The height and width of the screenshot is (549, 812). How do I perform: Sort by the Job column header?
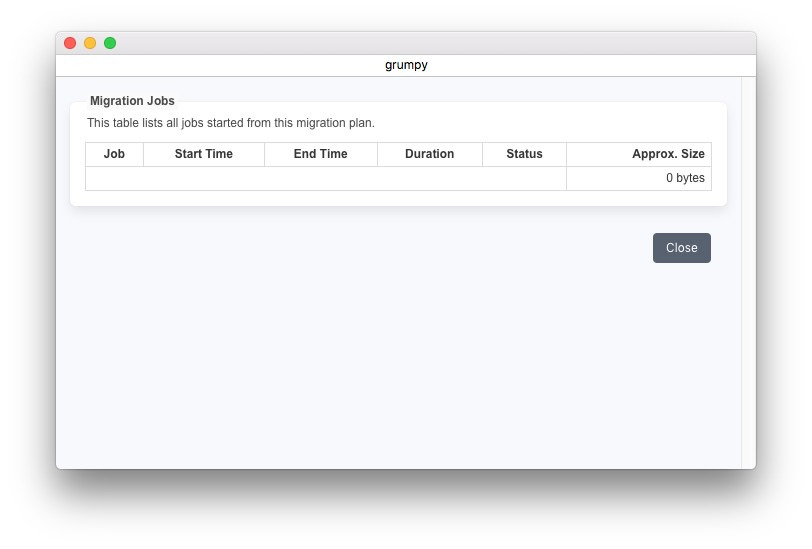[x=114, y=154]
